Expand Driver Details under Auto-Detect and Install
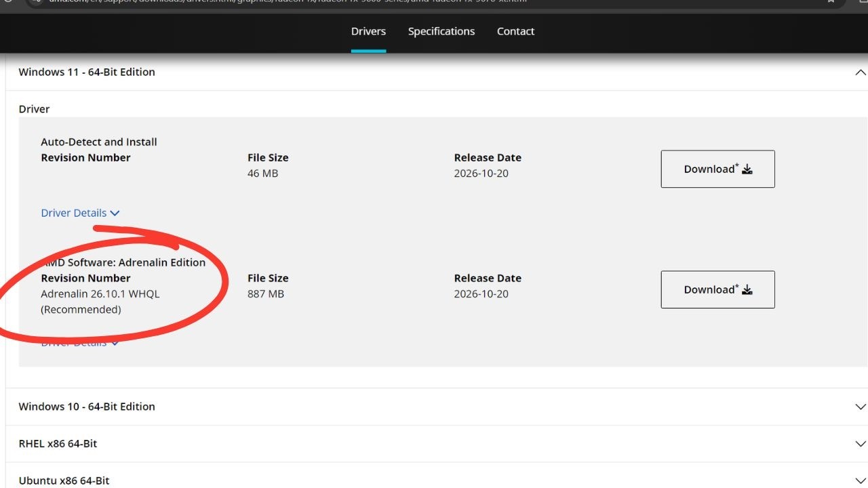The image size is (868, 488). (80, 213)
